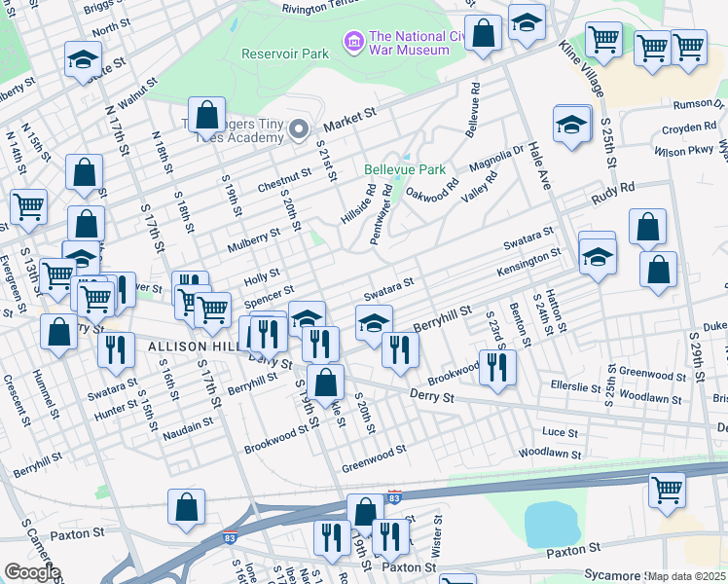
Task: Click the Hunter St label
Action: (x=116, y=410)
